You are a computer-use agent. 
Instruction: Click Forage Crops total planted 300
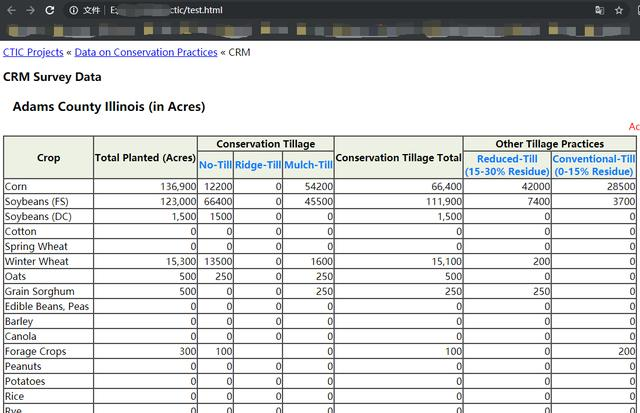click(x=188, y=351)
